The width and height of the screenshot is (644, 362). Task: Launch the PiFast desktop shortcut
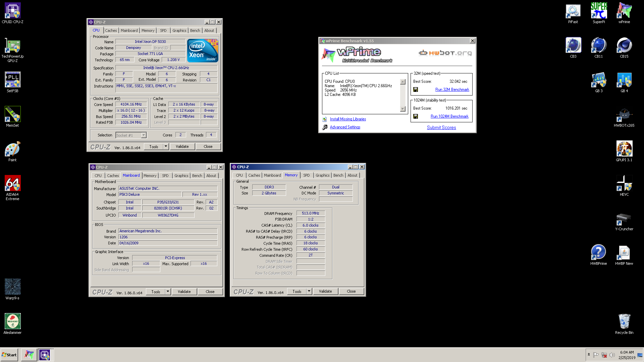coord(573,13)
